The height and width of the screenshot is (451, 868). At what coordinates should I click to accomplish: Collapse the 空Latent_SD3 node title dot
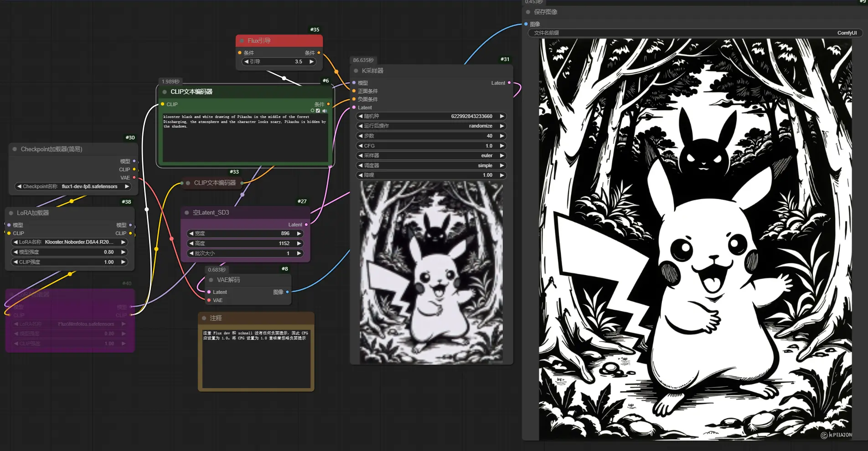pos(186,212)
